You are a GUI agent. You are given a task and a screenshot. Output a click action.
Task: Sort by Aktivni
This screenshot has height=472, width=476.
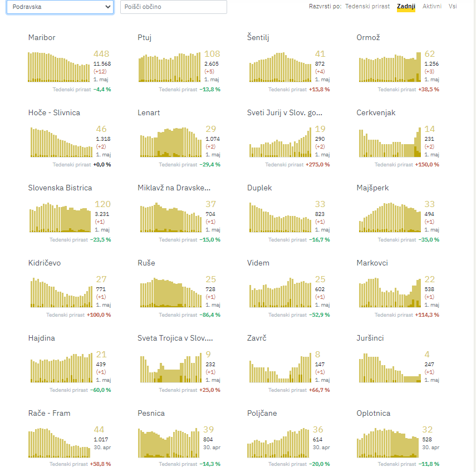tap(432, 6)
